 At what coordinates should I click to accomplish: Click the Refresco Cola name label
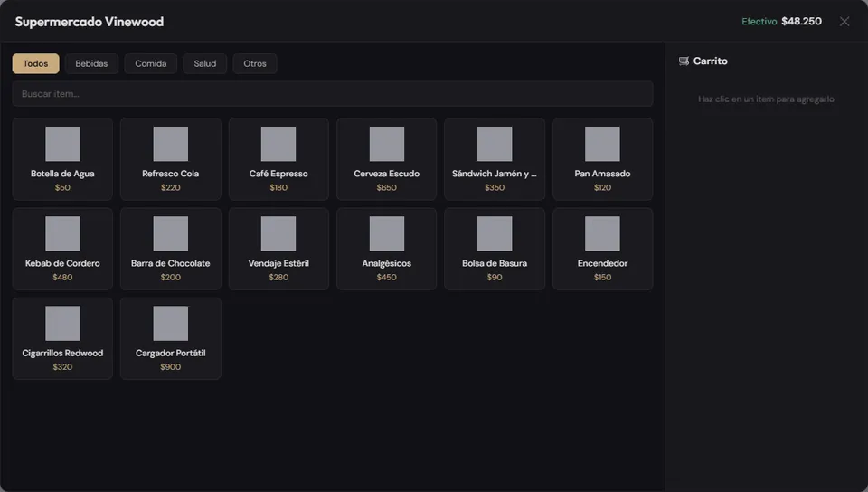tap(171, 174)
